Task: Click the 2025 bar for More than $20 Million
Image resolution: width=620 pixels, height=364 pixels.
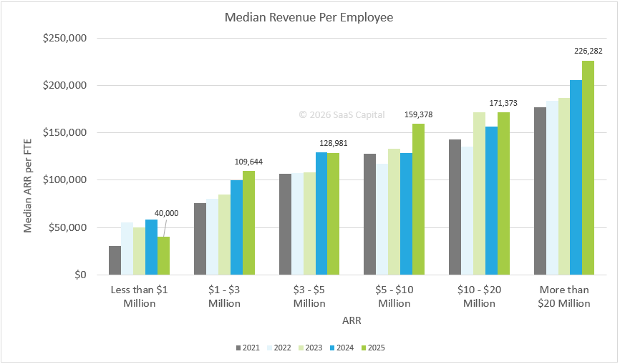Action: pyautogui.click(x=588, y=168)
